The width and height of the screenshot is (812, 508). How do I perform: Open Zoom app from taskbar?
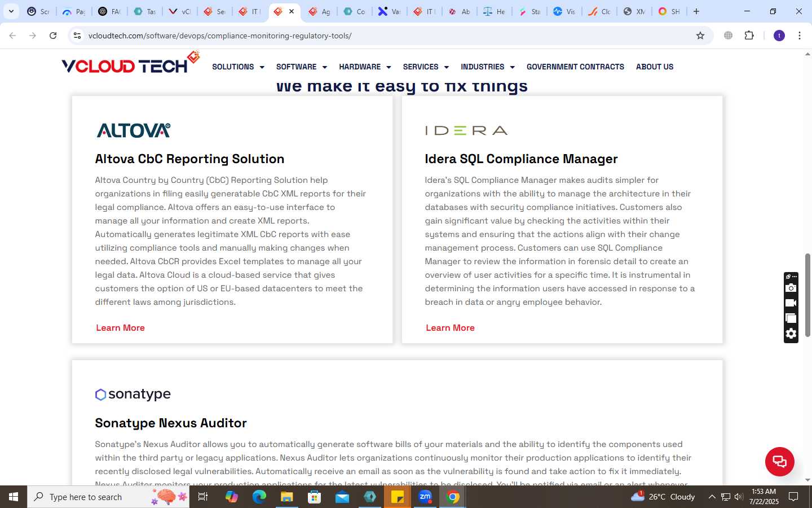click(425, 497)
